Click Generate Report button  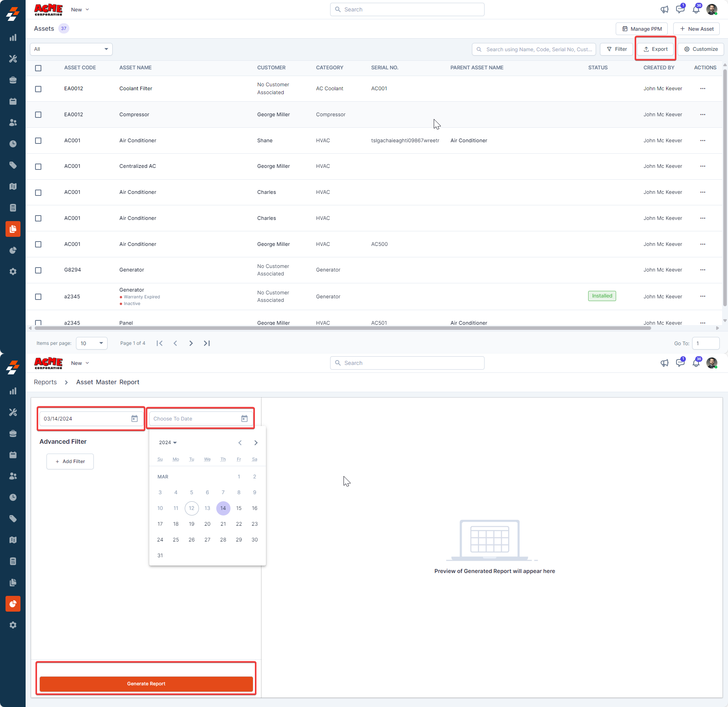146,684
